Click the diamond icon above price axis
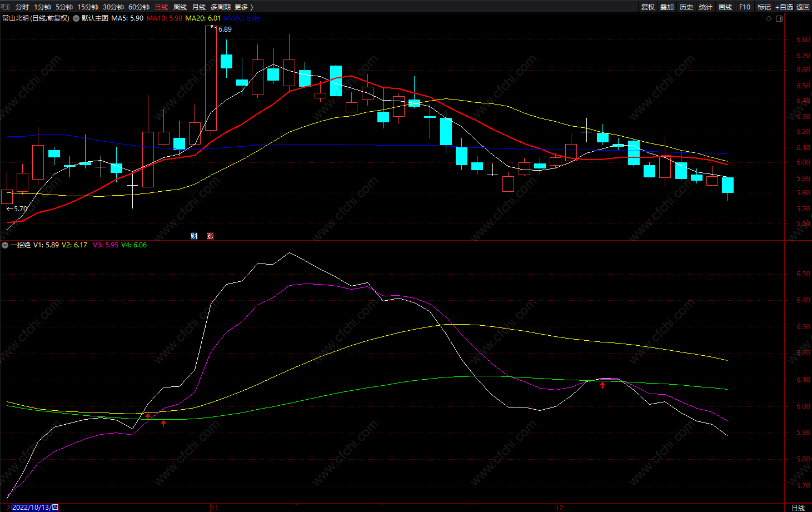 coord(769,18)
